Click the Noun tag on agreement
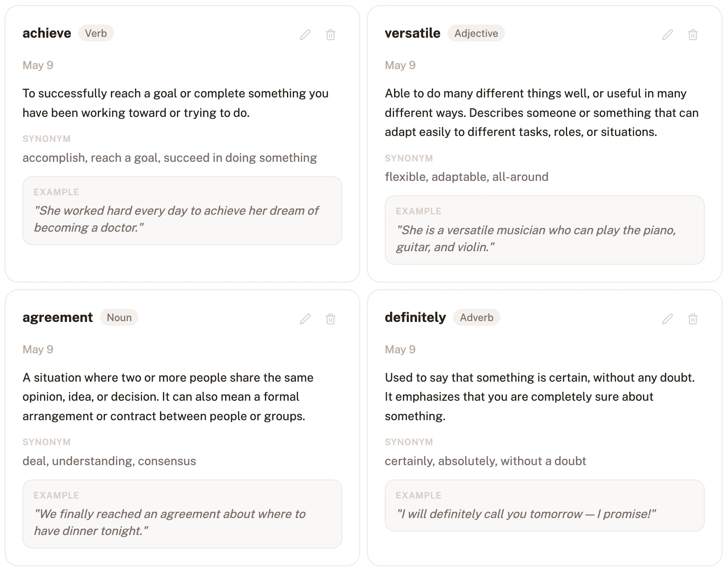Image resolution: width=728 pixels, height=571 pixels. pos(119,318)
